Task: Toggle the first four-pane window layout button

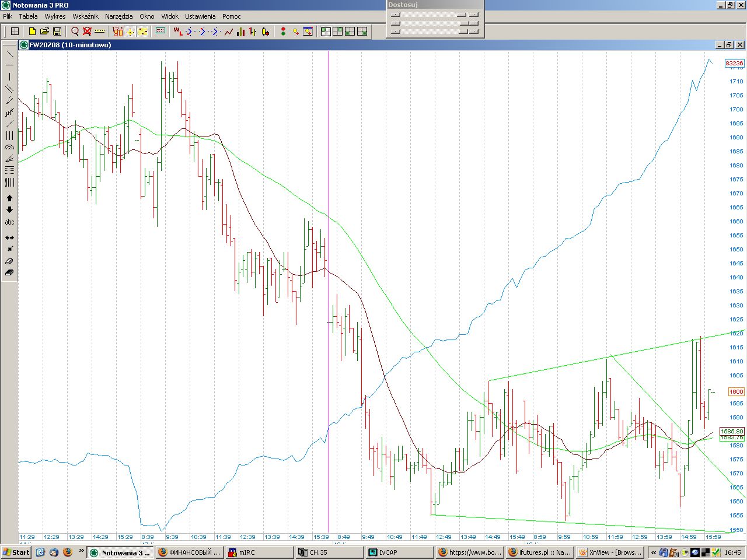Action: (x=326, y=32)
